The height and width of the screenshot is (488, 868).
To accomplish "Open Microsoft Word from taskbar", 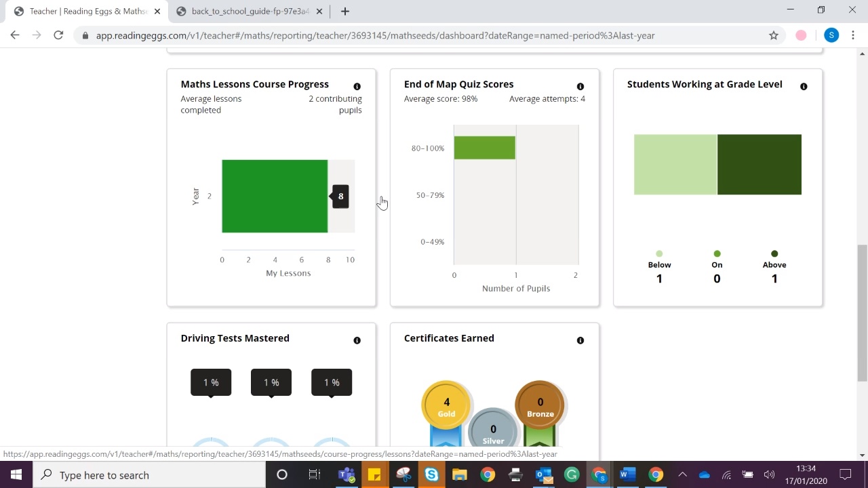I will pyautogui.click(x=627, y=475).
